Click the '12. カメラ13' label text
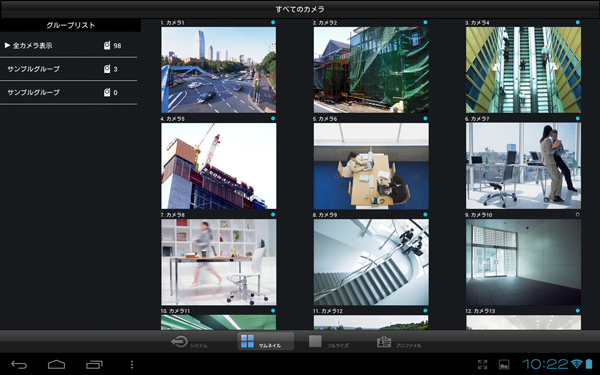This screenshot has width=600, height=375. click(x=480, y=311)
